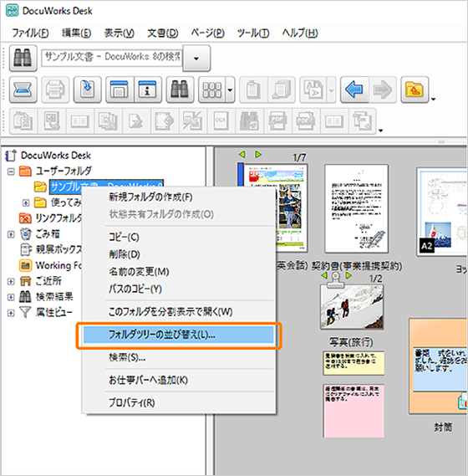Click the paste clipboard icon in toolbar
The image size is (468, 476).
(x=253, y=90)
